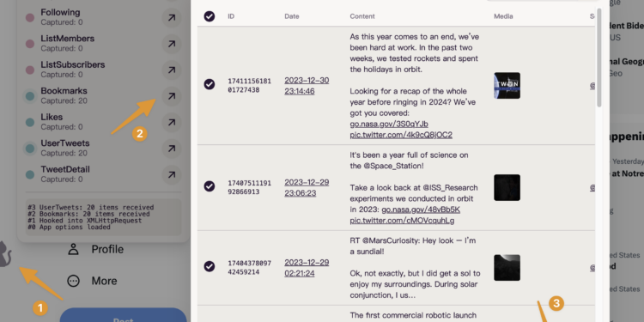
Task: Open the Bookmarks captured data arrow
Action: 172,96
